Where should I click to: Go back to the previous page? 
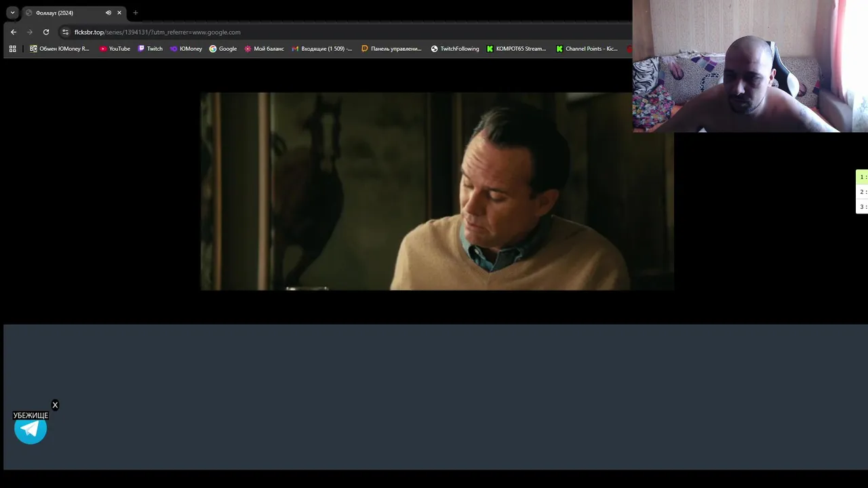pyautogui.click(x=14, y=32)
